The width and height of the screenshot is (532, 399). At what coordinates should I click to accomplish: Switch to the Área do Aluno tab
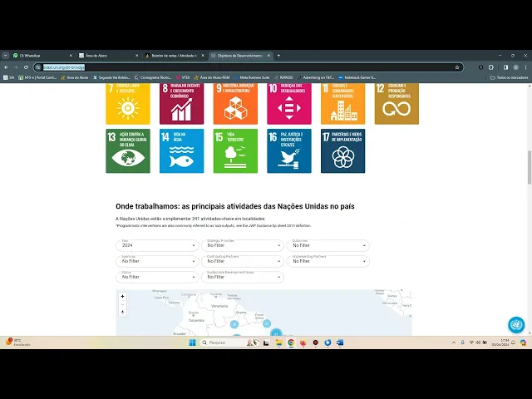click(109, 56)
